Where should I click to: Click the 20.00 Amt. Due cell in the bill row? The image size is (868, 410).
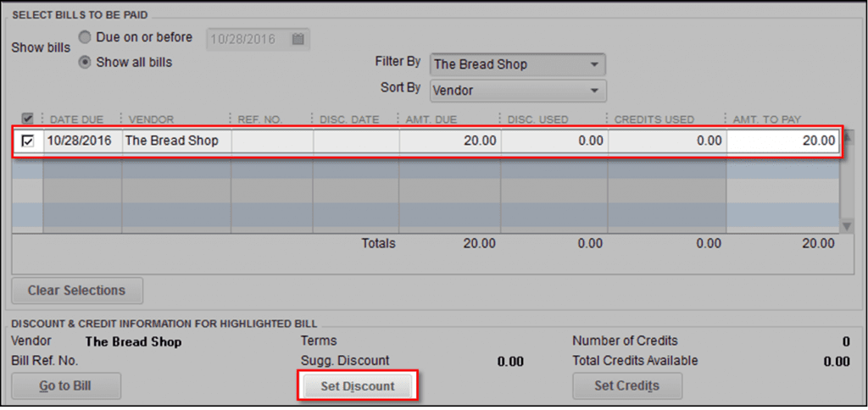[450, 141]
